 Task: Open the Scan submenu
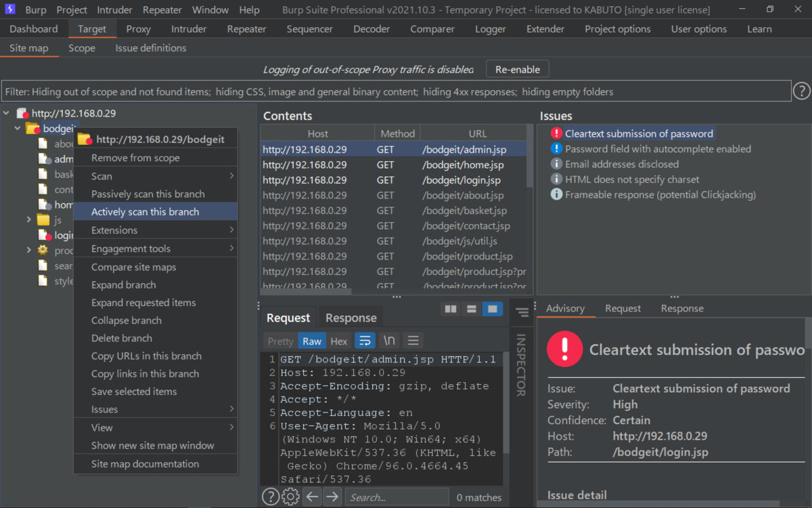pyautogui.click(x=156, y=176)
